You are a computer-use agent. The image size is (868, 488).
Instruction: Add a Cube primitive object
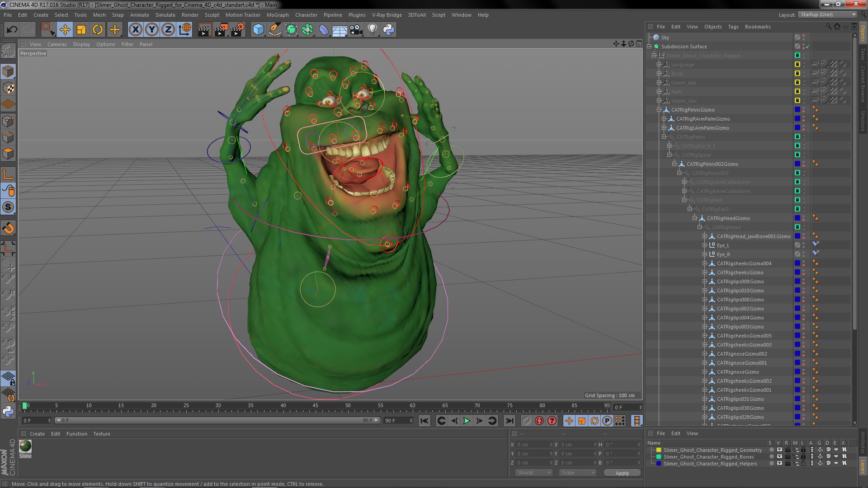pos(258,30)
